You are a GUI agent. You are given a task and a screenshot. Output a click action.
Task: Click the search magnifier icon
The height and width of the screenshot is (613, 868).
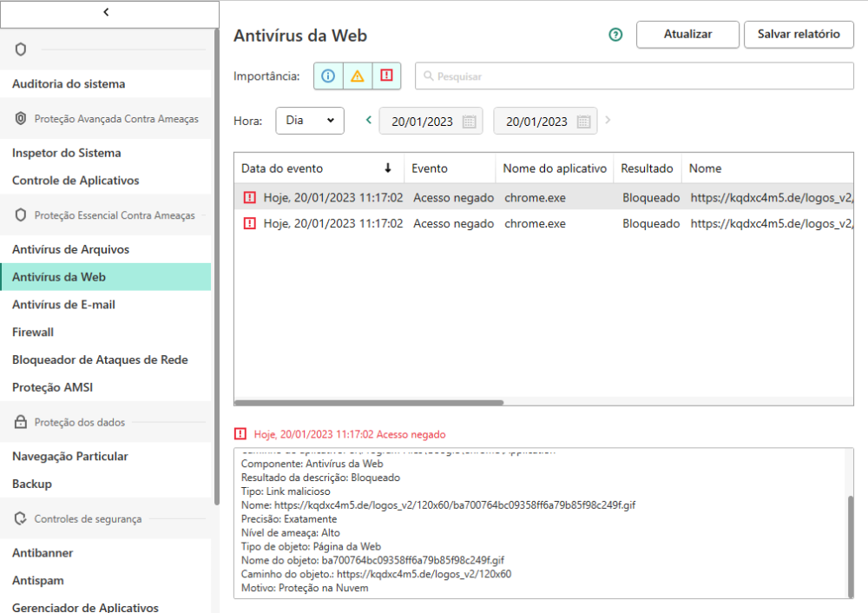coord(428,76)
